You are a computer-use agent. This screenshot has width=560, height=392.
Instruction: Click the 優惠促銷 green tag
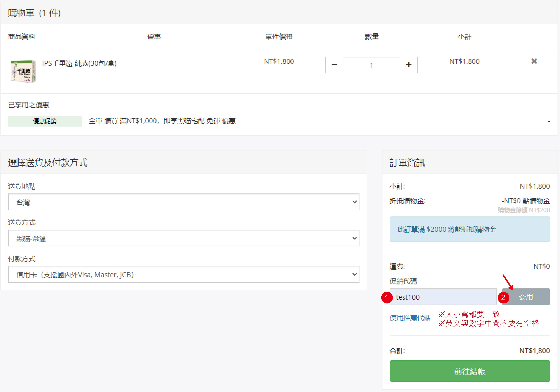(45, 121)
